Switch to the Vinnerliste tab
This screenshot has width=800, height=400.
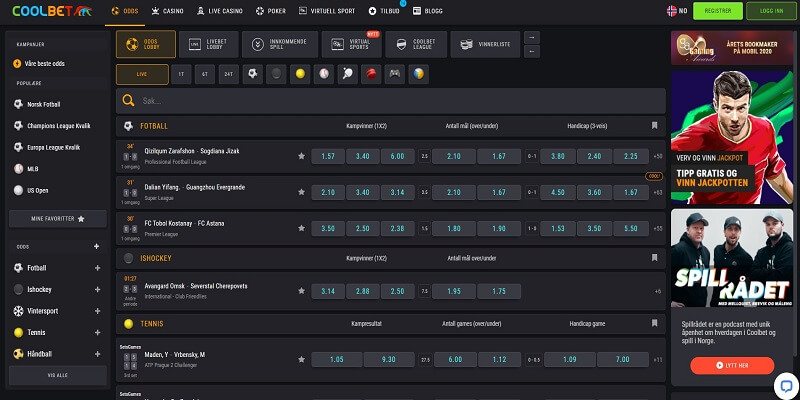coord(485,44)
